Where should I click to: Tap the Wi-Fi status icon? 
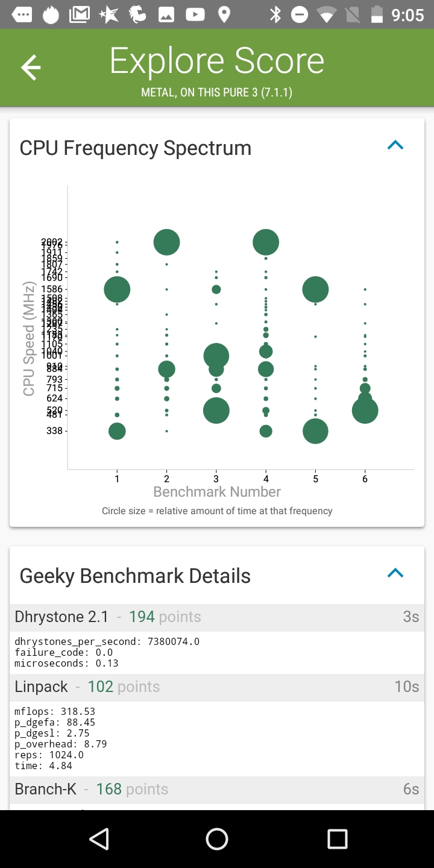pos(327,14)
